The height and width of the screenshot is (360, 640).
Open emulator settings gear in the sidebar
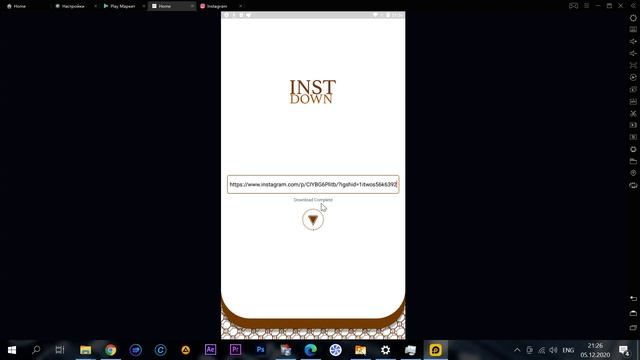click(x=633, y=18)
